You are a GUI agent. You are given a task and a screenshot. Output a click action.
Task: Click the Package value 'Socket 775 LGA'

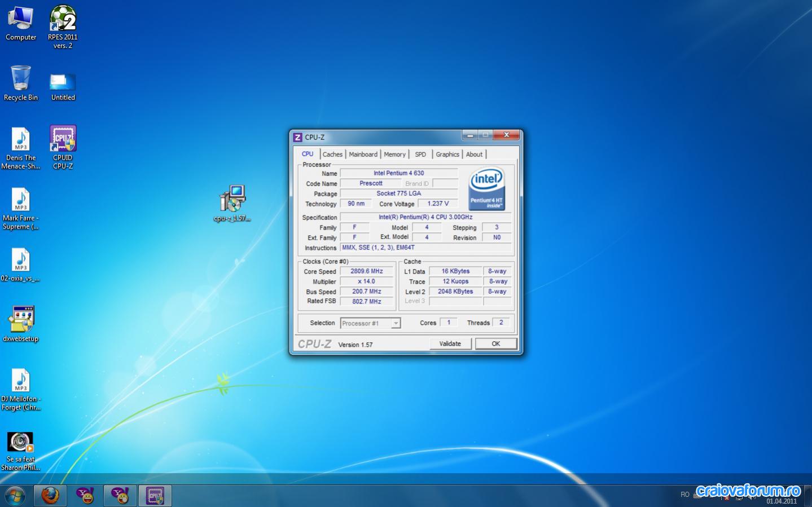[x=398, y=193]
